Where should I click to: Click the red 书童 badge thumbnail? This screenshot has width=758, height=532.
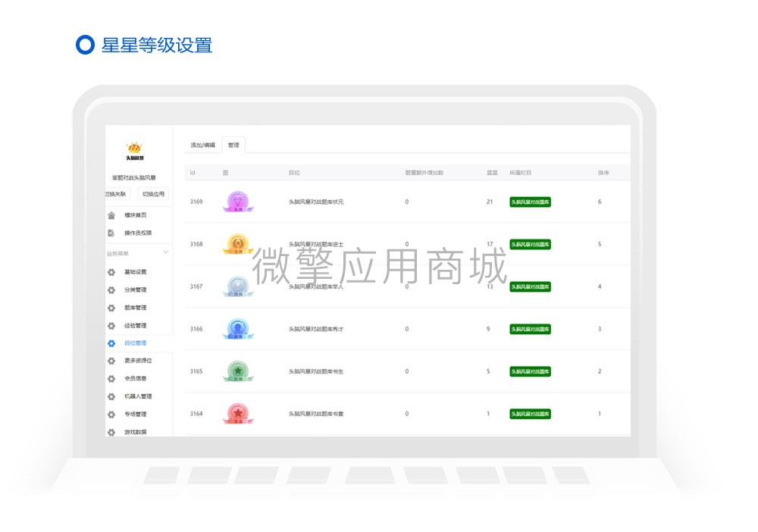coord(238,413)
